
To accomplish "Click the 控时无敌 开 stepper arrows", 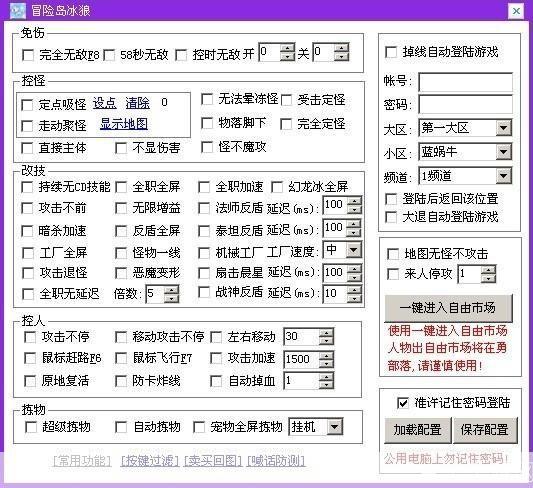I will (x=287, y=52).
